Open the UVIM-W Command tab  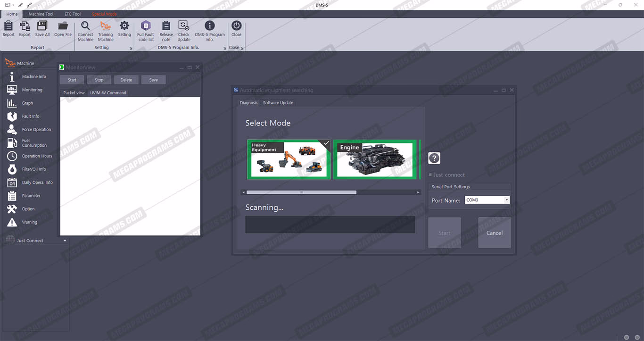[108, 93]
